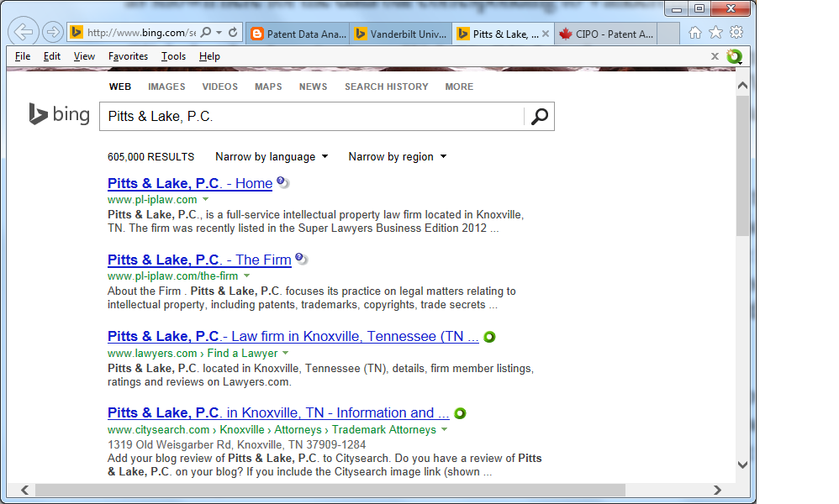Open the View menu
839x504 pixels.
pos(84,56)
